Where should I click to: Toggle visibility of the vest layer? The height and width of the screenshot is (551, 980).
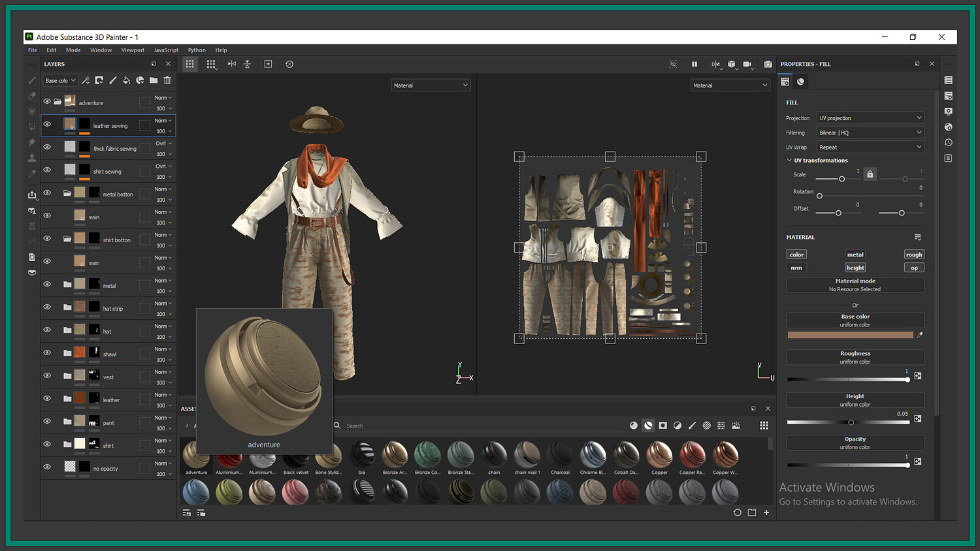pyautogui.click(x=47, y=375)
